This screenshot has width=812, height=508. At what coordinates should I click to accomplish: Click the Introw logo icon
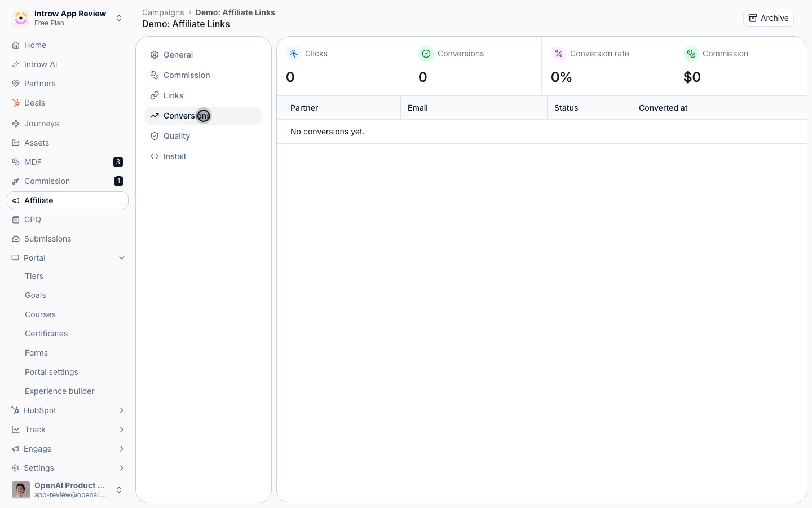point(21,18)
